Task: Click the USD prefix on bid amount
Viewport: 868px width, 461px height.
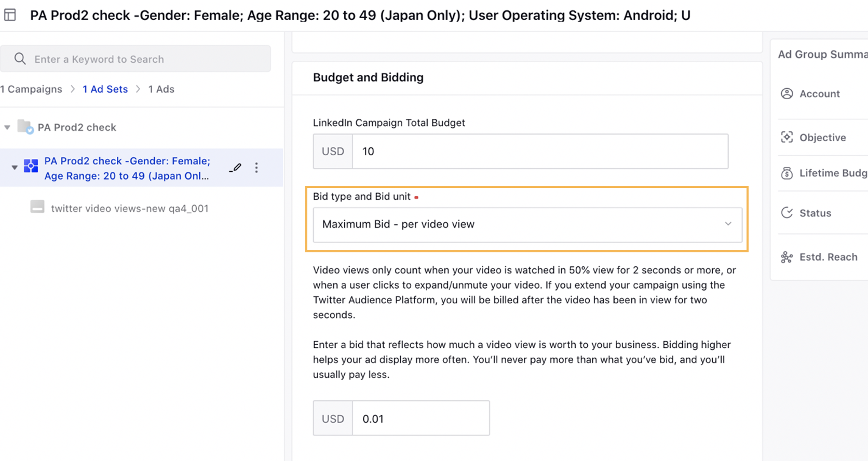Action: (x=333, y=418)
